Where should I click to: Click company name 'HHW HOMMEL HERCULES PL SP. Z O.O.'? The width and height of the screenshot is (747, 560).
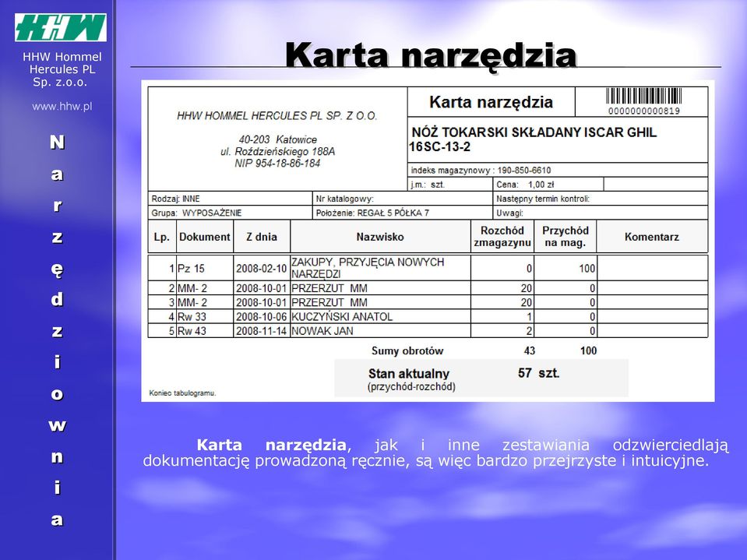point(277,116)
